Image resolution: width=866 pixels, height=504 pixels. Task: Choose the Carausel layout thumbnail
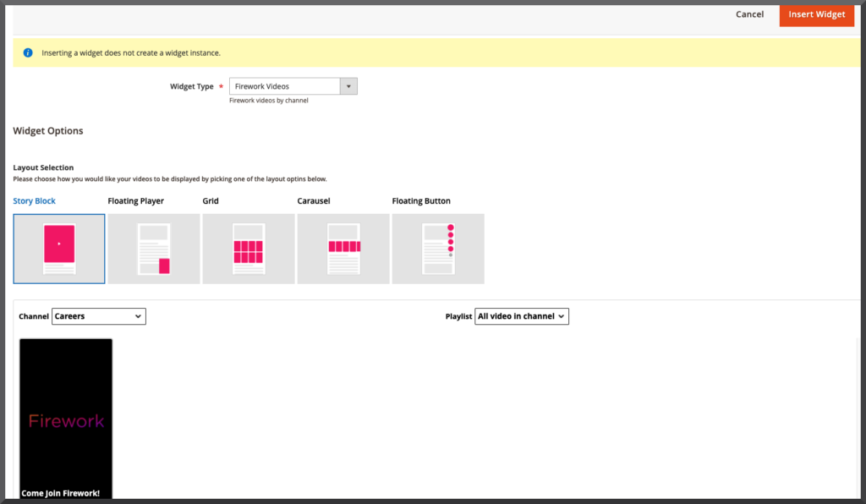[343, 249]
